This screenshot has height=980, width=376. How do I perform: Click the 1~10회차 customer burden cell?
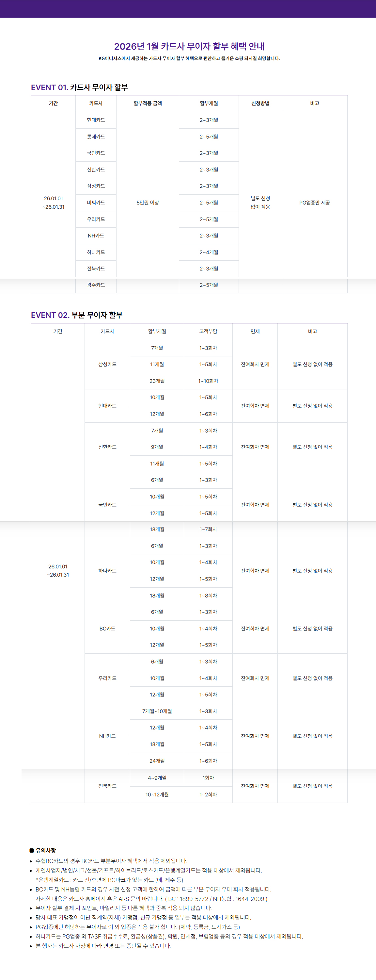[208, 381]
